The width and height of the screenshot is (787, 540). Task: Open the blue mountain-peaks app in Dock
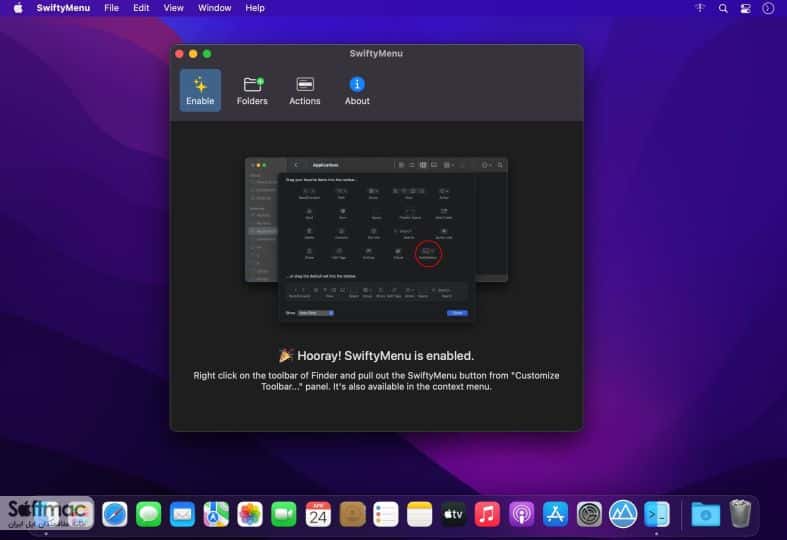click(623, 514)
